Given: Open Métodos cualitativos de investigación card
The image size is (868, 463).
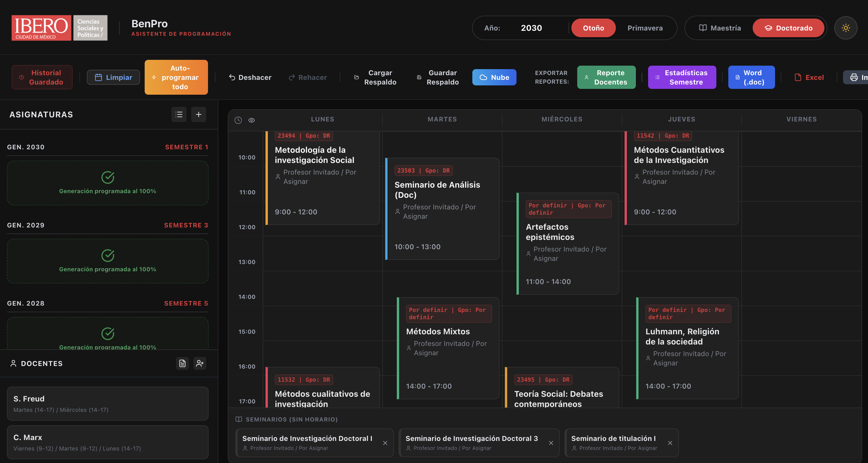Looking at the screenshot, I should tap(322, 387).
